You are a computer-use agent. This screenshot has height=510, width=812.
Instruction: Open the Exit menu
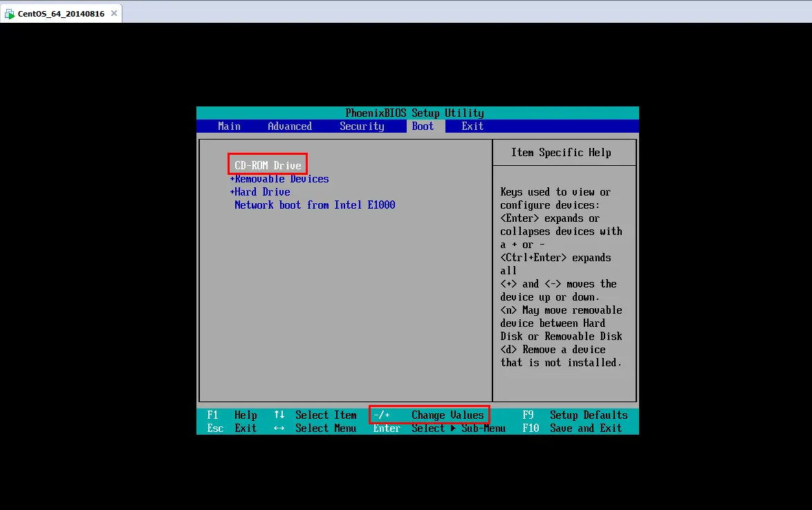472,126
